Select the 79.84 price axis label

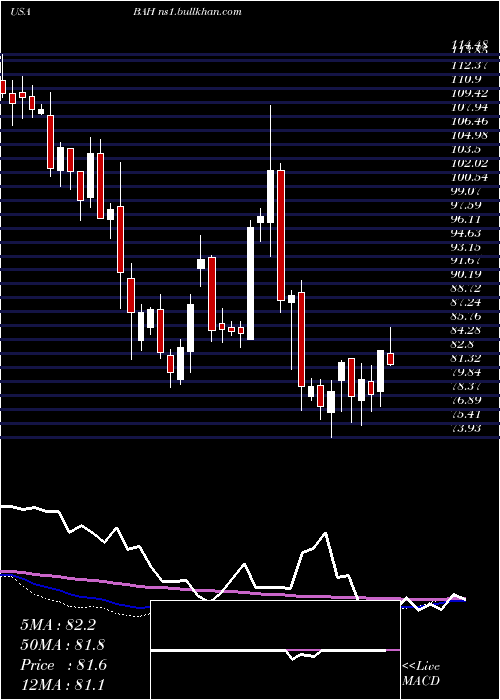click(x=468, y=372)
